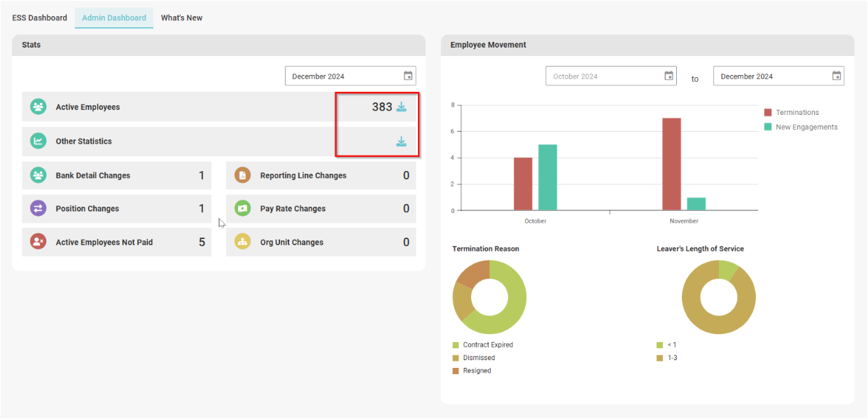Toggle New Engagements series in legend
Image resolution: width=868 pixels, height=419 pixels.
[806, 127]
